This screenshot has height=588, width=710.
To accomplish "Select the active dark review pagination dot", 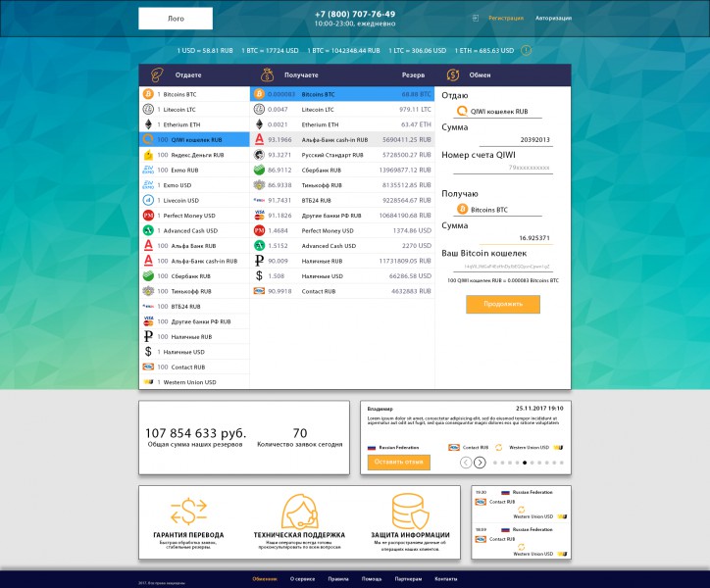I will (525, 463).
